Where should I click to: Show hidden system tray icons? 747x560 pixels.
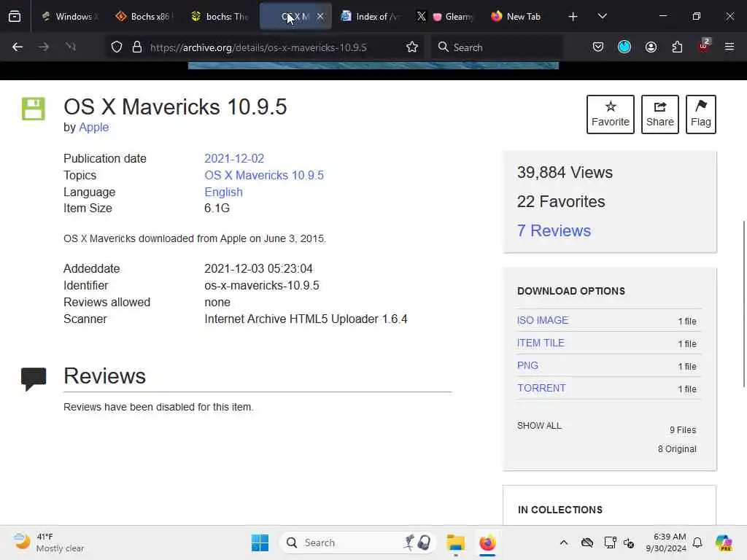point(564,542)
